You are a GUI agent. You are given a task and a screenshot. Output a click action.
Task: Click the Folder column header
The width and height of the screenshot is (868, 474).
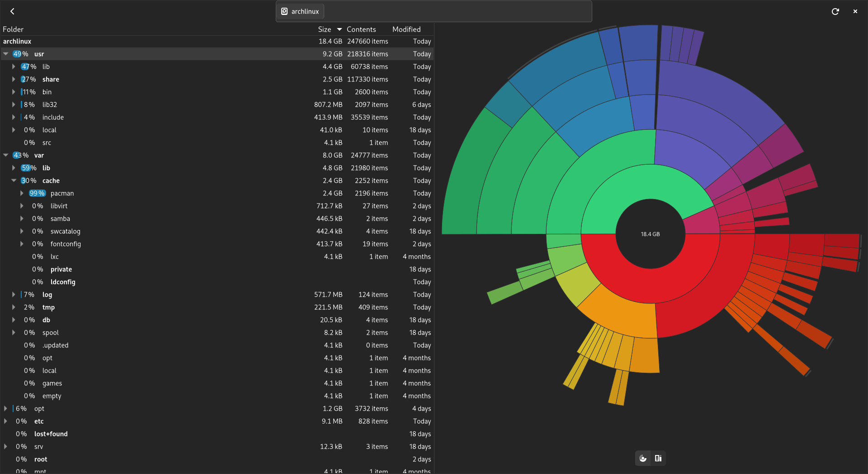13,29
